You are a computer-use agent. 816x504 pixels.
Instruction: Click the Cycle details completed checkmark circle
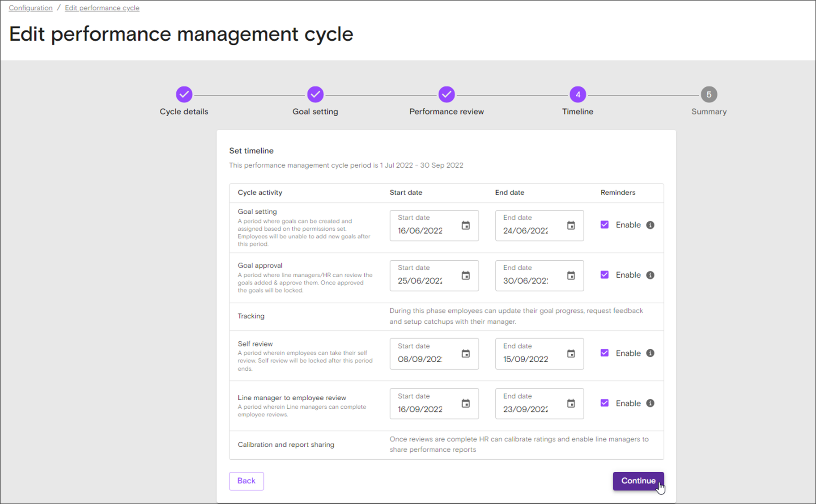point(184,94)
